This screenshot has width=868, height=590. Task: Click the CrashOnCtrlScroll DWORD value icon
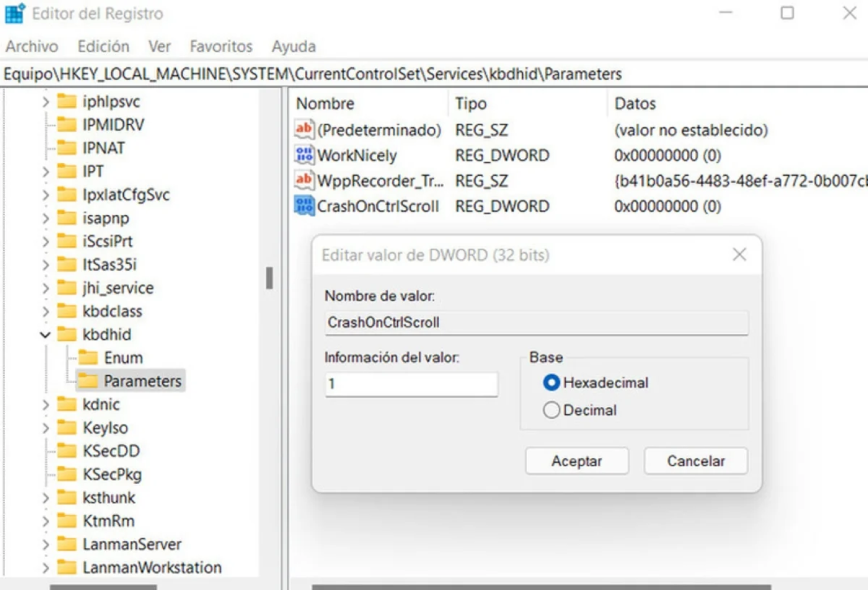tap(304, 206)
